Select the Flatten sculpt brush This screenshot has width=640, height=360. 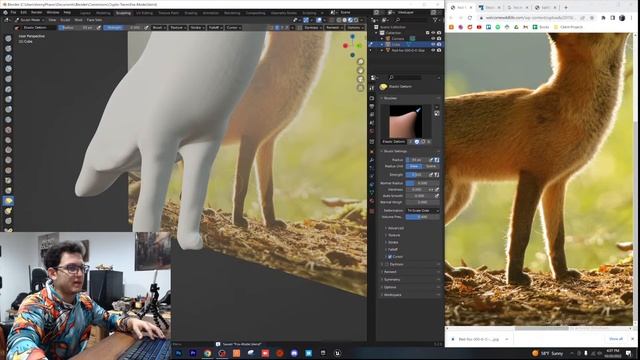coord(8,140)
